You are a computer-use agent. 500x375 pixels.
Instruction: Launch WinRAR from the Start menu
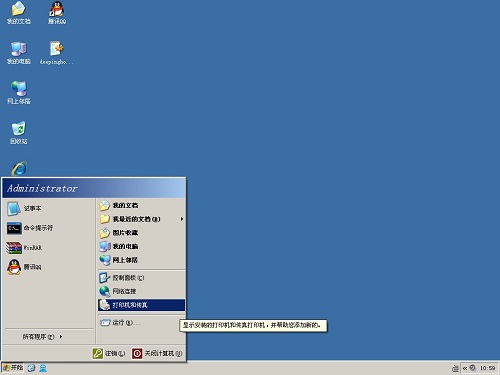coord(24,248)
